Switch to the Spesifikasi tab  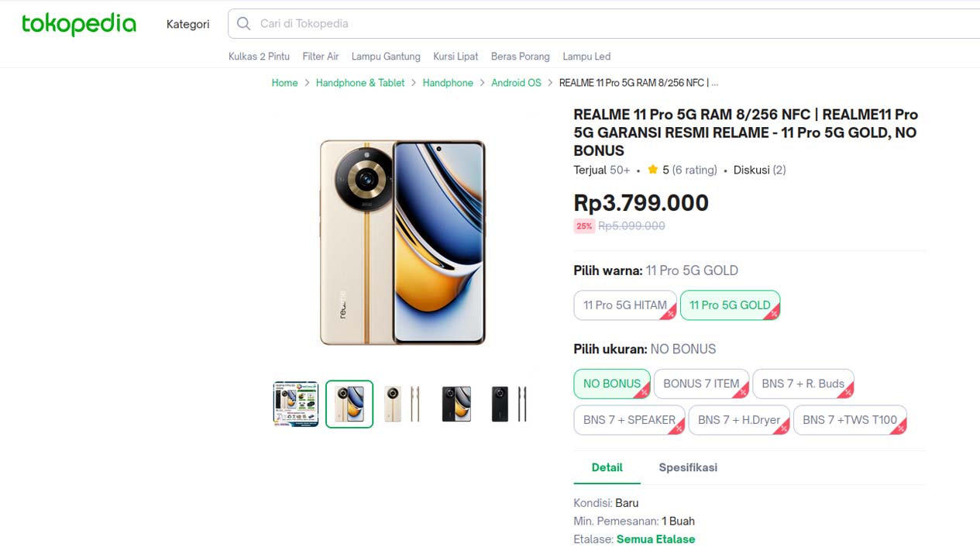[x=687, y=467]
